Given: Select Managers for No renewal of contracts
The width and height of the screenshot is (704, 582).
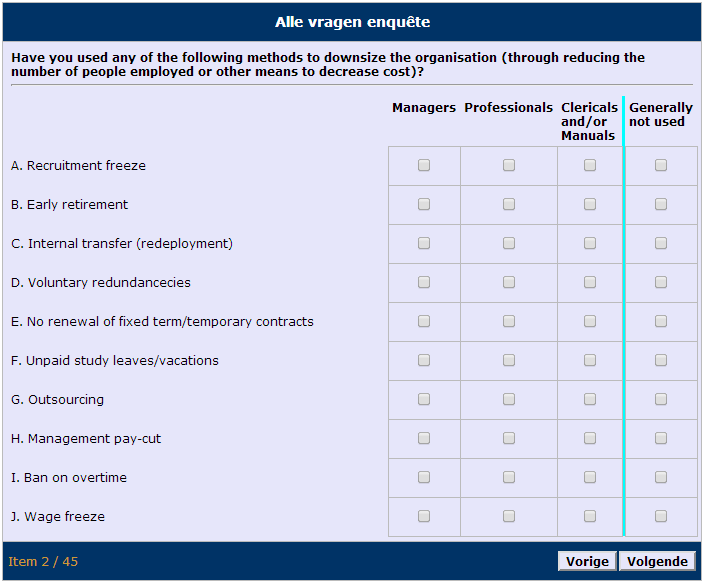Looking at the screenshot, I should [424, 322].
